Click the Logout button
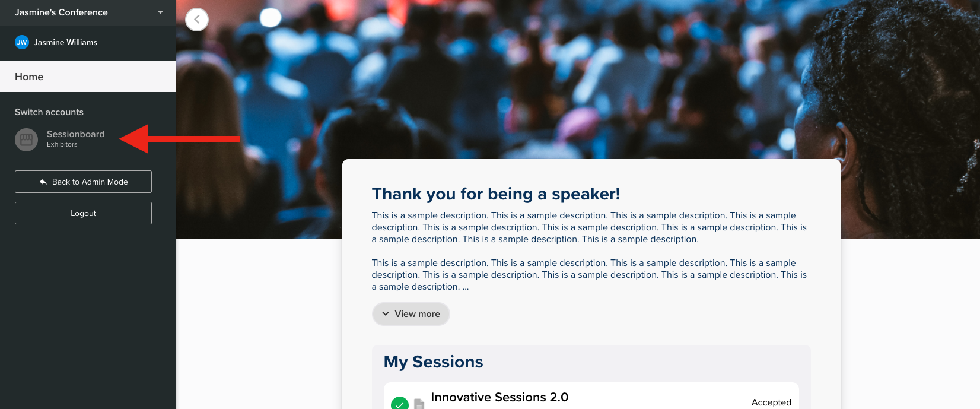 pos(83,213)
